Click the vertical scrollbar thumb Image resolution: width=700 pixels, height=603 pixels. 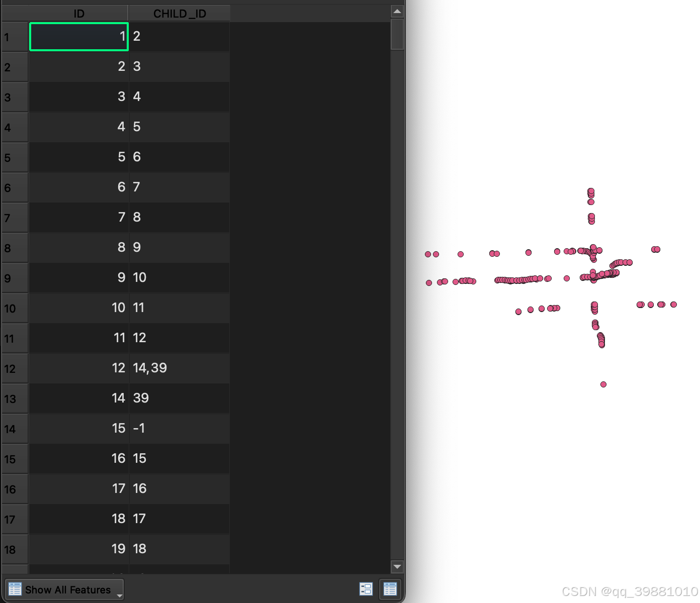(397, 34)
